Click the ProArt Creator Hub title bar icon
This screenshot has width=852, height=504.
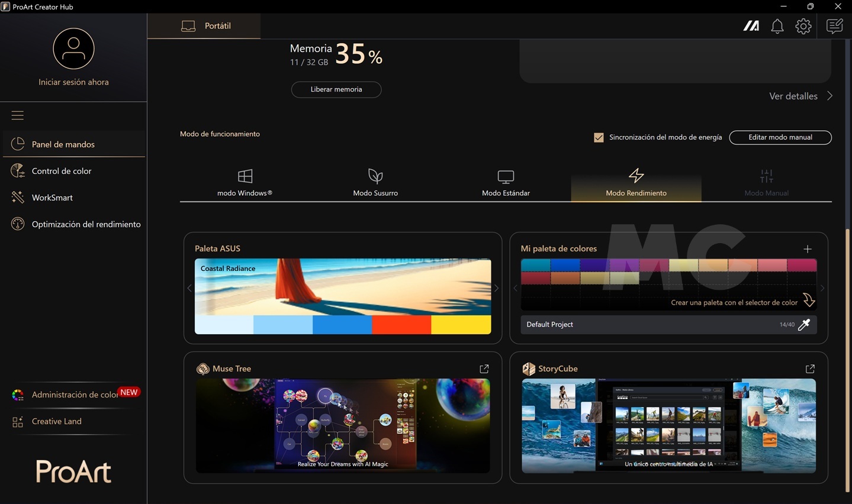[6, 7]
